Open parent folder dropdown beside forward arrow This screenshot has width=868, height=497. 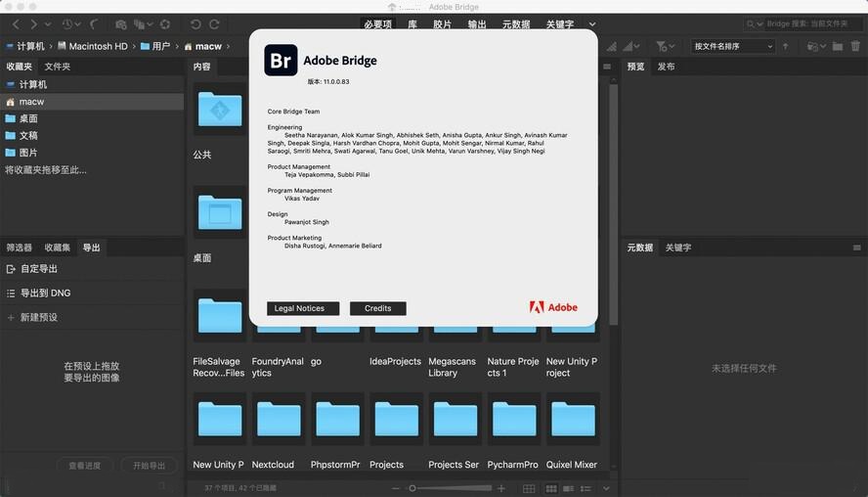coord(48,24)
